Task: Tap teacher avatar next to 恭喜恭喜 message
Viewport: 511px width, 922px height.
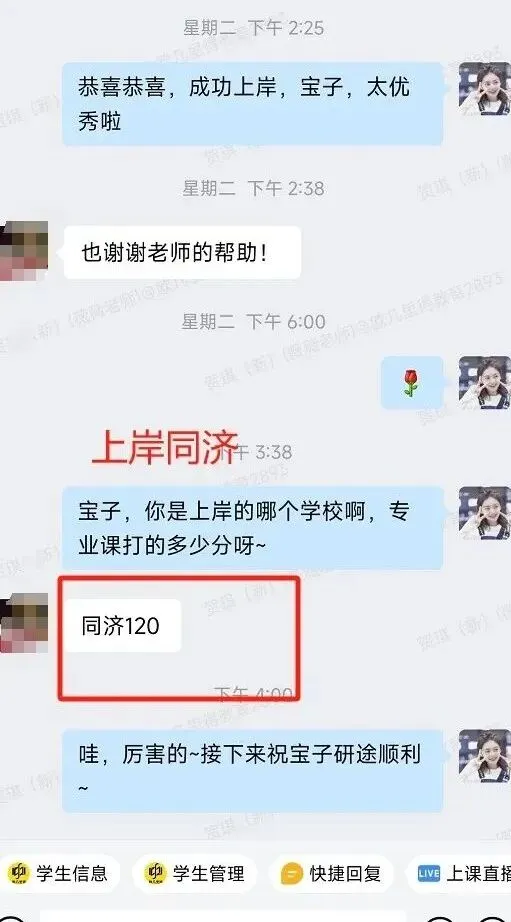Action: point(485,88)
